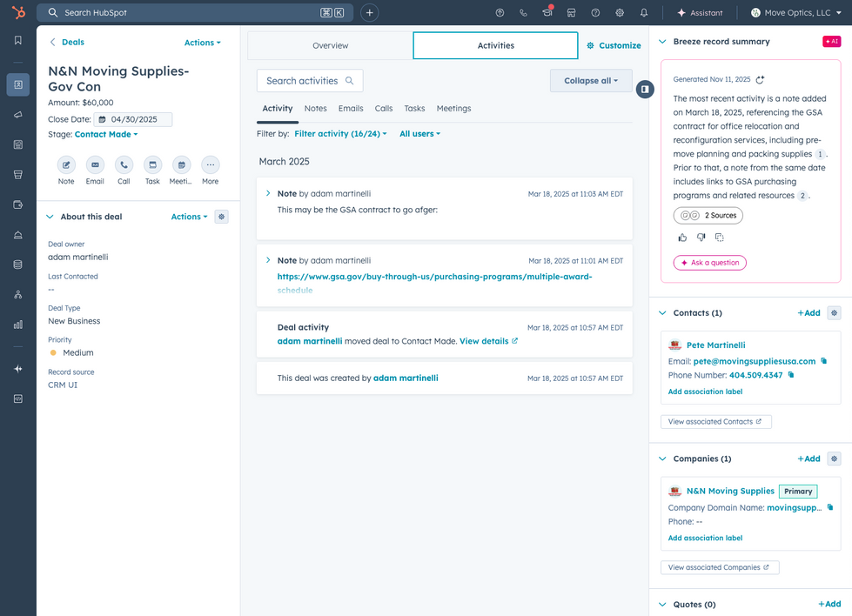Copy the phone number 404.509.4347

click(791, 375)
